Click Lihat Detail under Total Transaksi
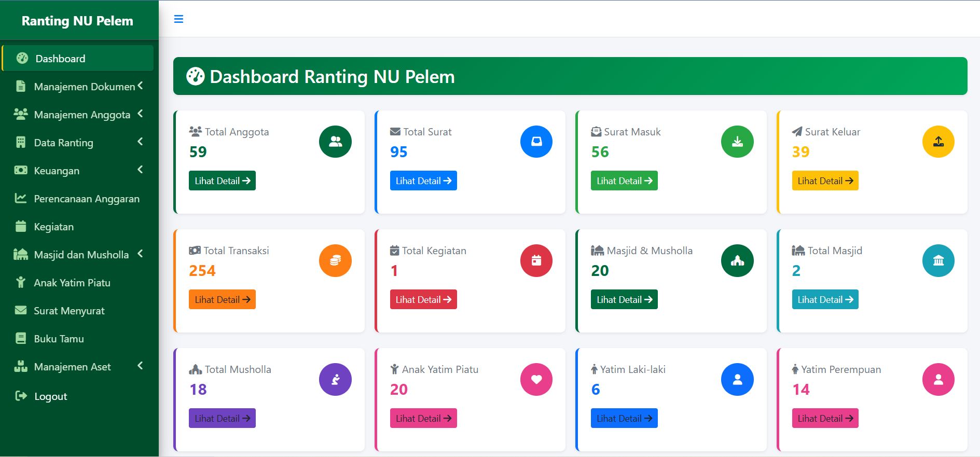The width and height of the screenshot is (980, 457). click(x=222, y=299)
